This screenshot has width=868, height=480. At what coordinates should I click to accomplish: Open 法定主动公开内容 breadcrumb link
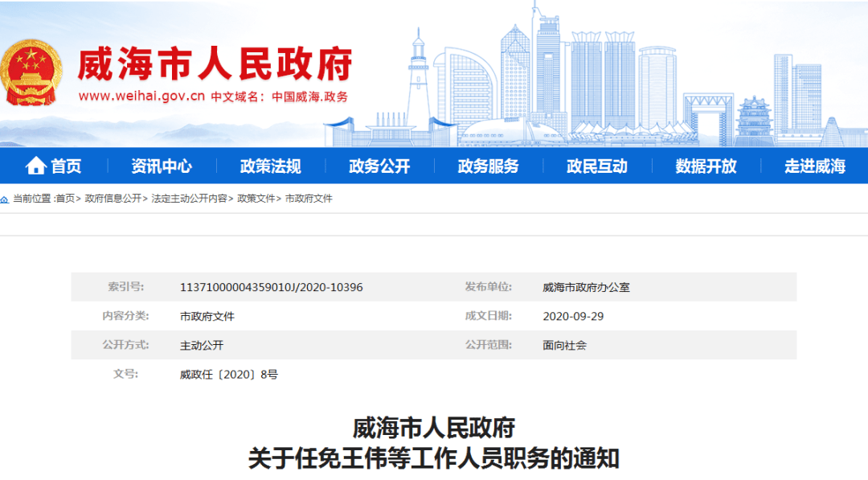pyautogui.click(x=189, y=199)
